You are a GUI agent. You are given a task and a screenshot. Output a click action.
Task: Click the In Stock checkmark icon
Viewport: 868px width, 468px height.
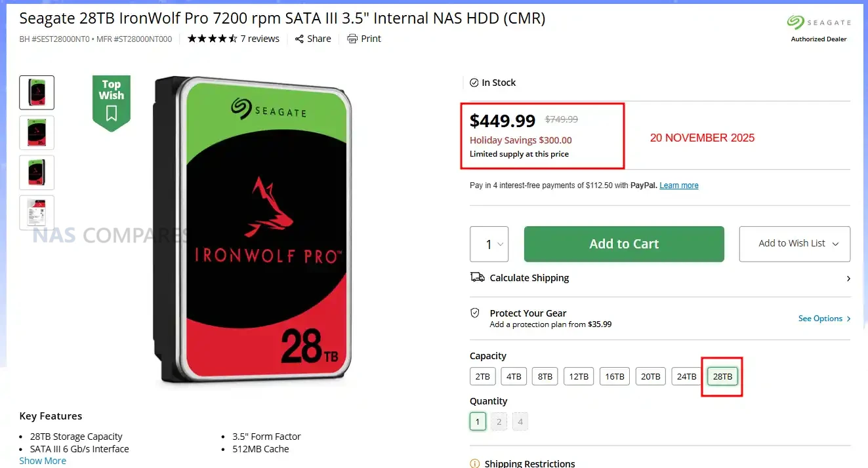pyautogui.click(x=474, y=83)
